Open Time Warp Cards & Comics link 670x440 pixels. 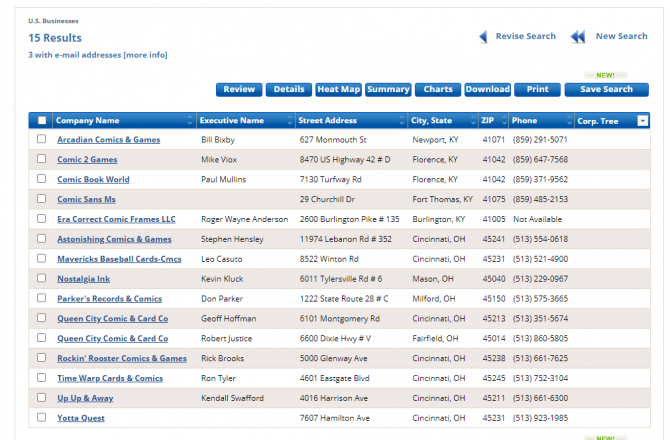(x=110, y=378)
